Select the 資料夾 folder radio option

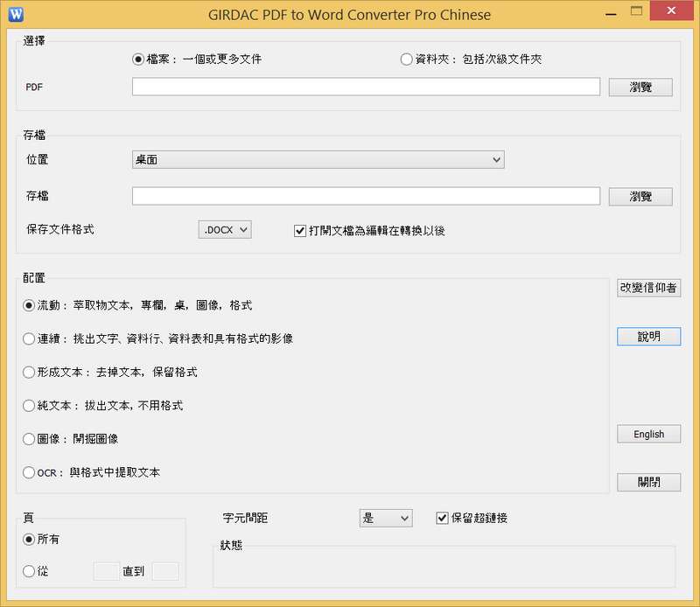pos(406,59)
